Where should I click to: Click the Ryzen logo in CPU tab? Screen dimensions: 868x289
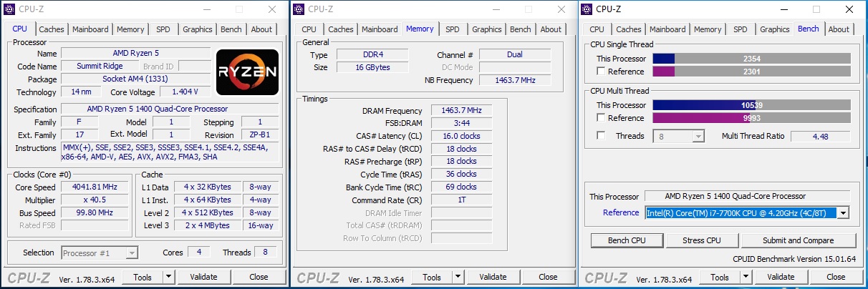[247, 72]
